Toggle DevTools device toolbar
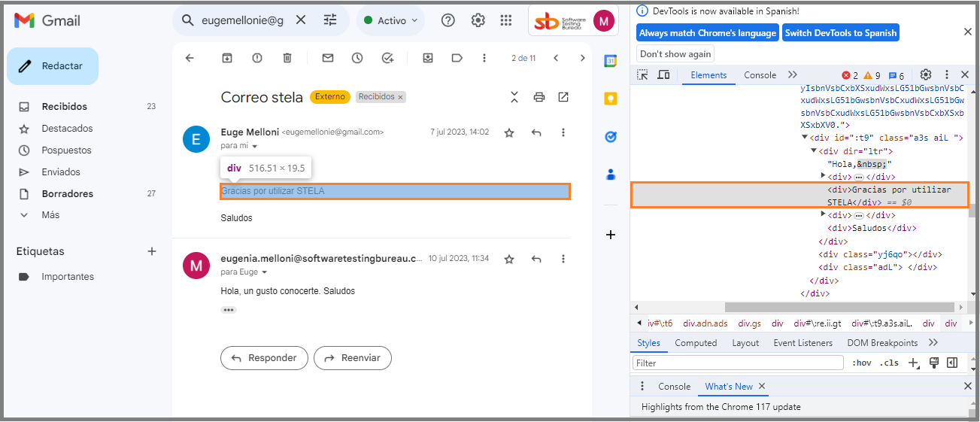This screenshot has width=980, height=422. click(663, 74)
